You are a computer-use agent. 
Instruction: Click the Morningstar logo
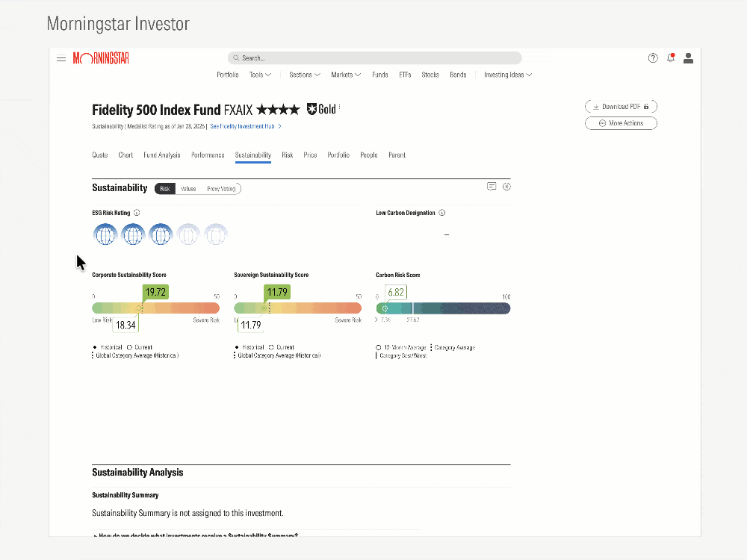(x=101, y=58)
